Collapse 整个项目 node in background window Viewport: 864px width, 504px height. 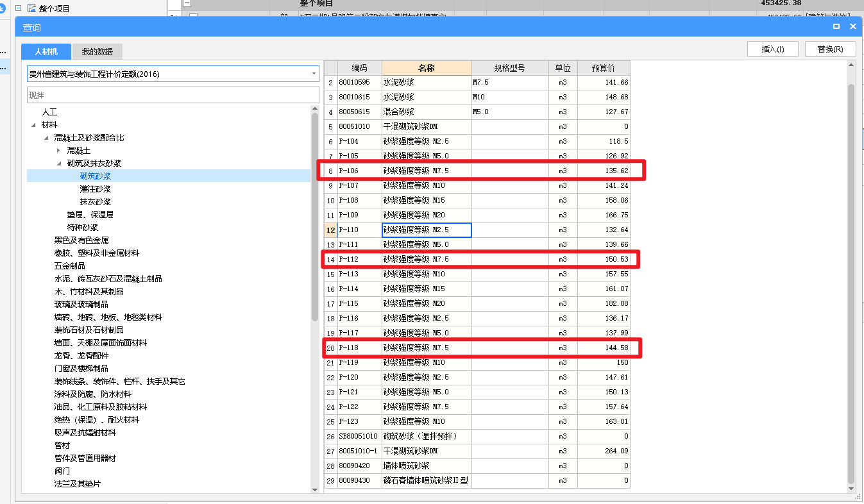tap(18, 8)
